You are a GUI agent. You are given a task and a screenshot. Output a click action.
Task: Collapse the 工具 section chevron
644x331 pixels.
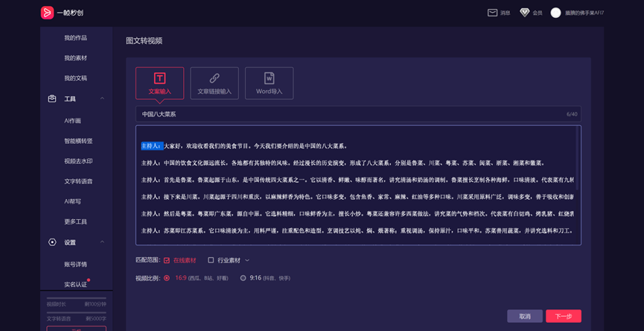tap(102, 99)
